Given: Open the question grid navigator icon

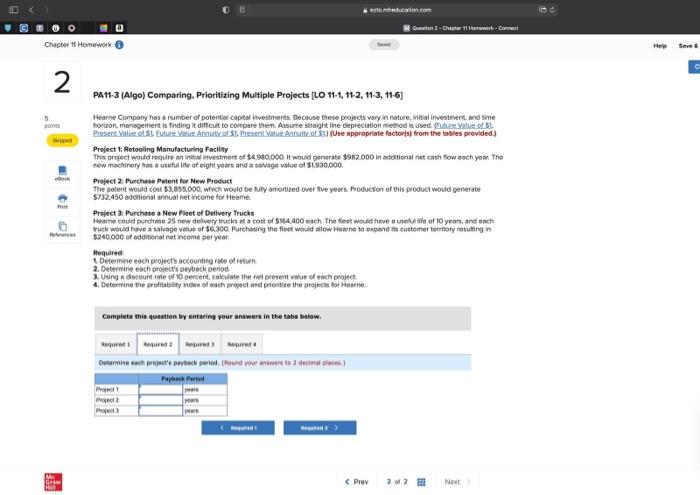Looking at the screenshot, I should click(421, 482).
